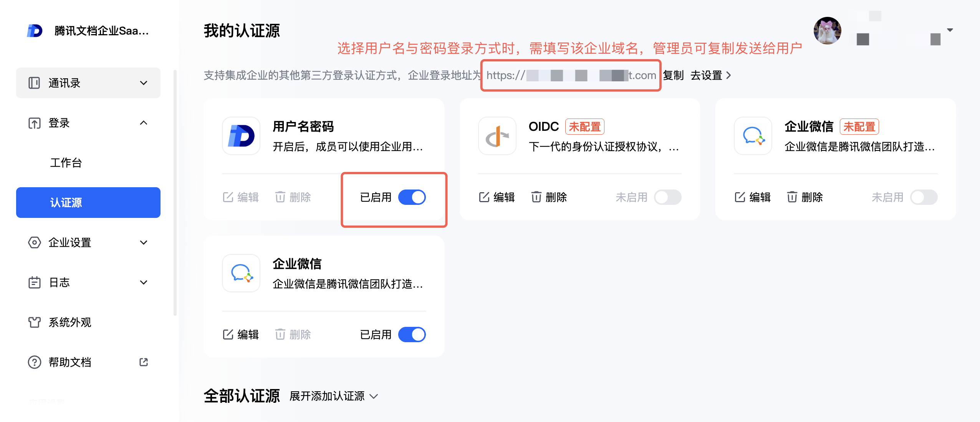
Task: Enable the OIDC authentication toggle
Action: pos(668,197)
